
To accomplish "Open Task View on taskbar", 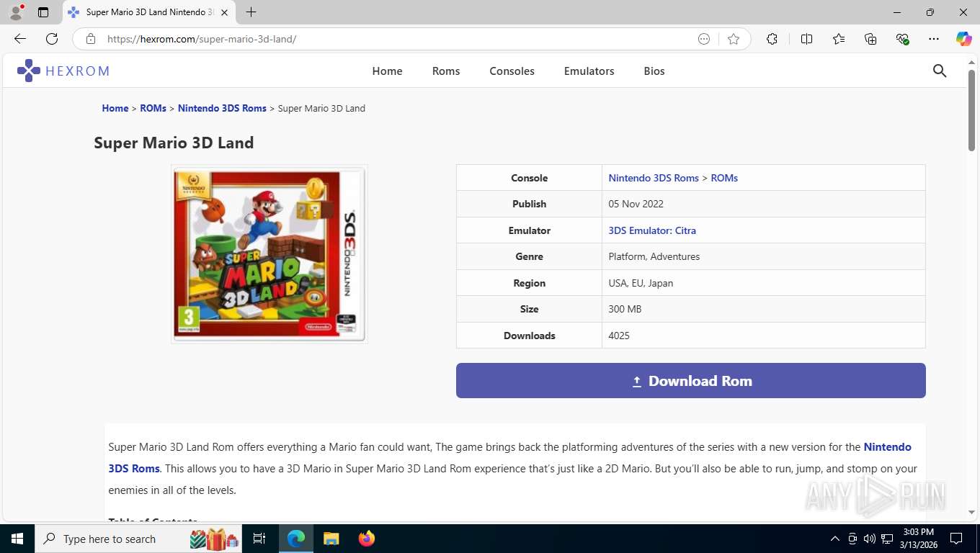I will [259, 539].
